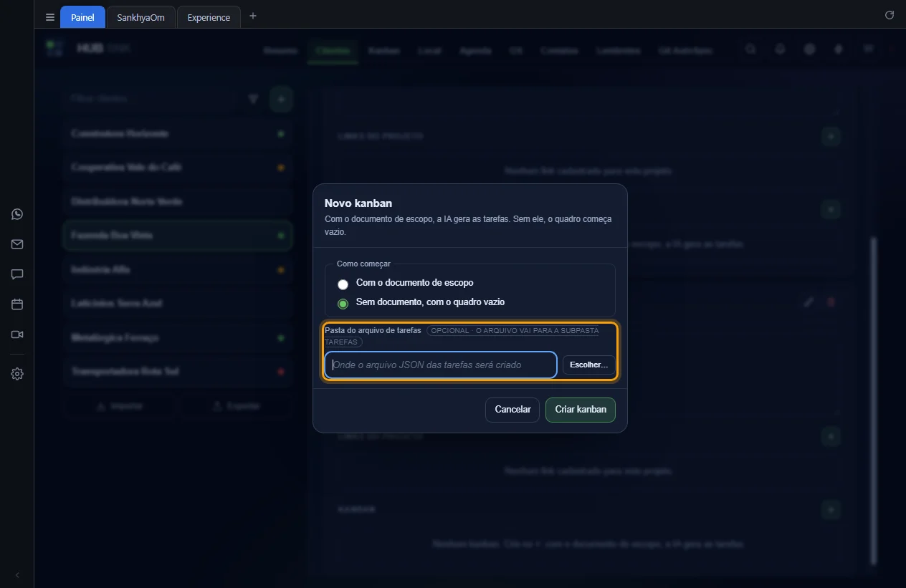The image size is (906, 588).
Task: Add a new client with the green plus button
Action: 281,99
